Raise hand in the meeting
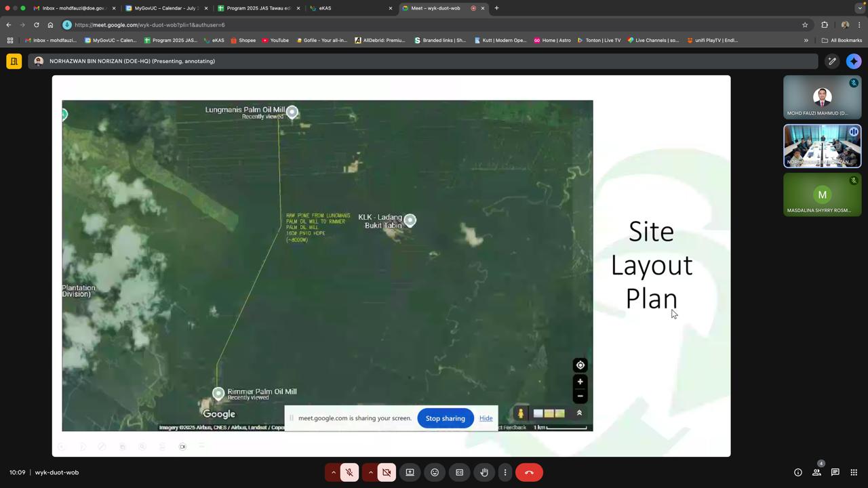 pos(484,472)
